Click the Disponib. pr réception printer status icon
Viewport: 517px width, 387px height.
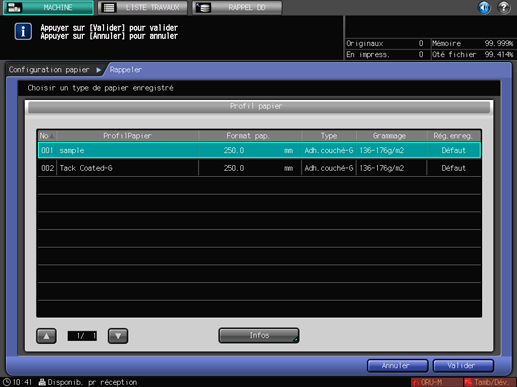click(x=42, y=382)
